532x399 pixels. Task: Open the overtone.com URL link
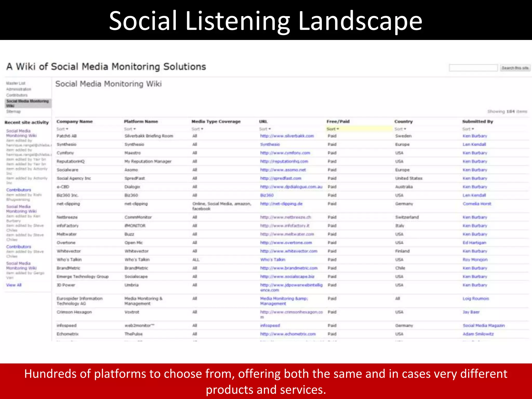pos(286,243)
